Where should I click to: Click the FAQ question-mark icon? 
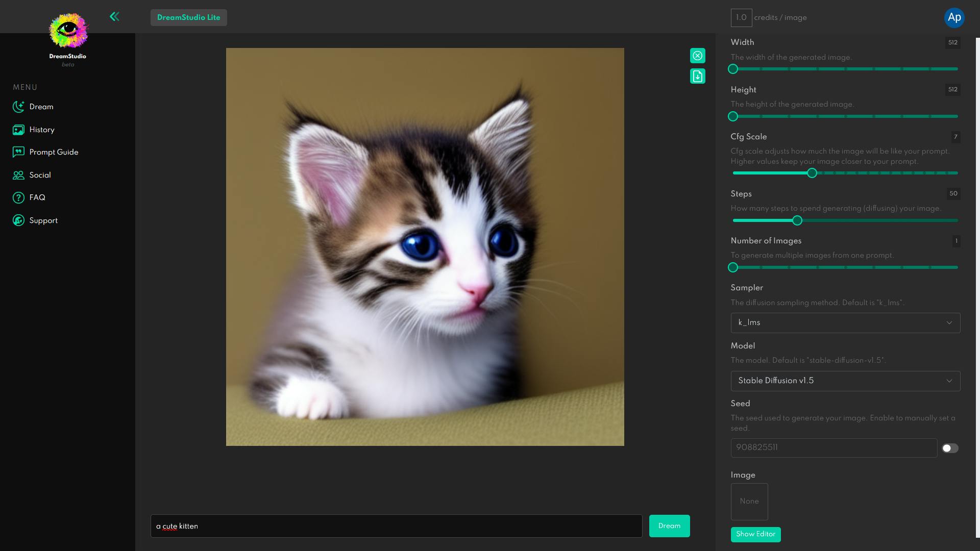point(18,197)
